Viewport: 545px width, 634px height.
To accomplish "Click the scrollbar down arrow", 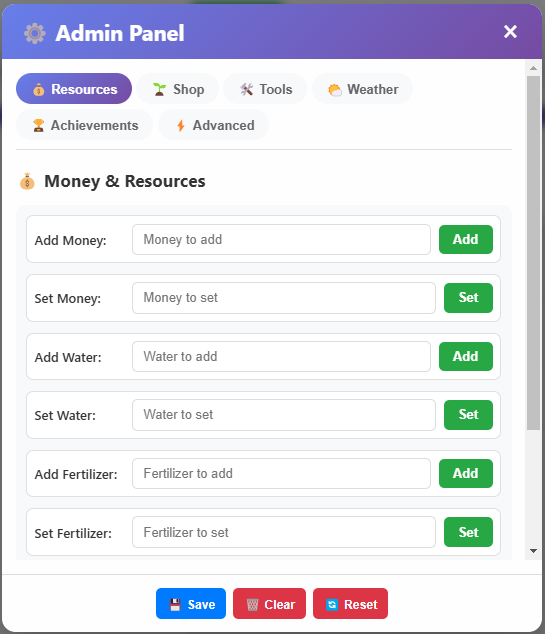I will click(x=533, y=551).
